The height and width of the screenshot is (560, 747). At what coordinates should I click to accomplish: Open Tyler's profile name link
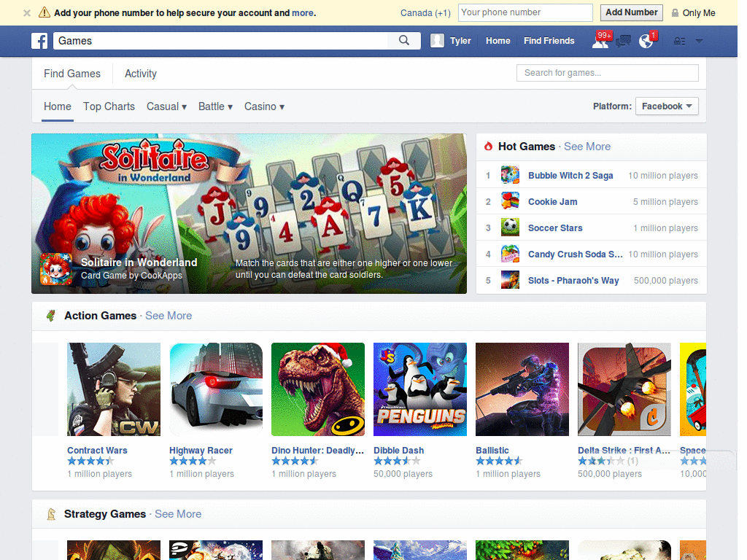coord(460,41)
